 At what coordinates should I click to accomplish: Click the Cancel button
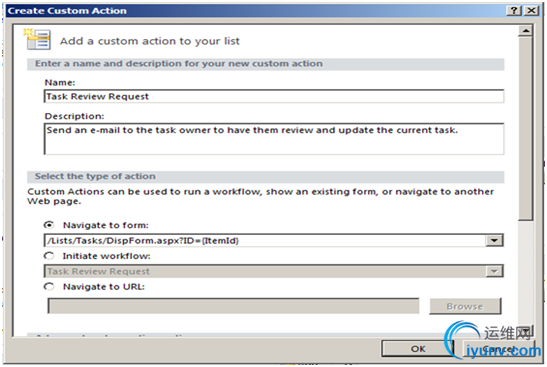coord(499,349)
